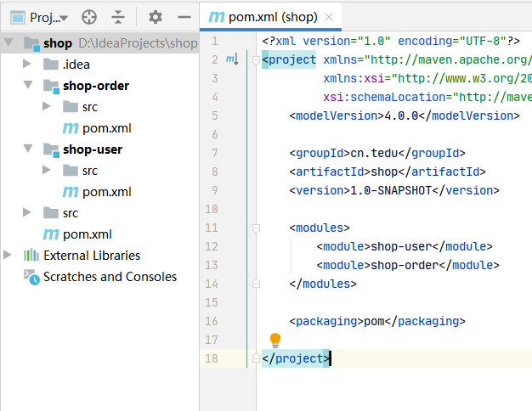Click the Maven icon of shop-order pom.xml

click(x=71, y=128)
